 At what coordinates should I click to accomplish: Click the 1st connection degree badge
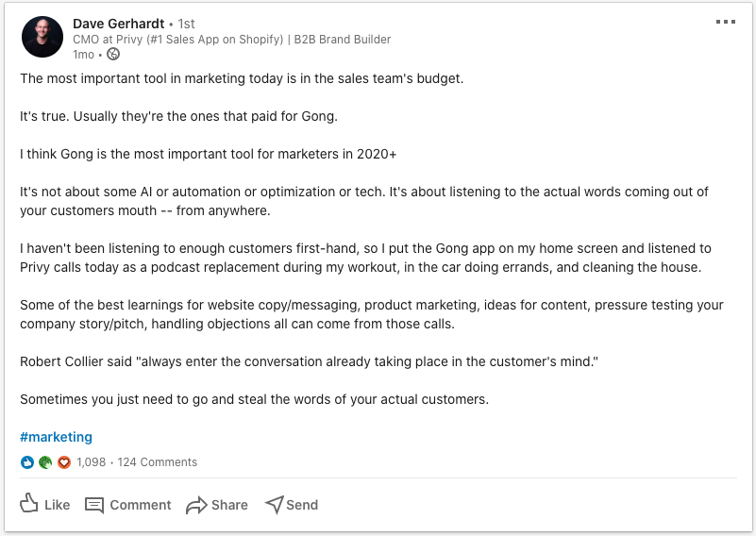[186, 24]
